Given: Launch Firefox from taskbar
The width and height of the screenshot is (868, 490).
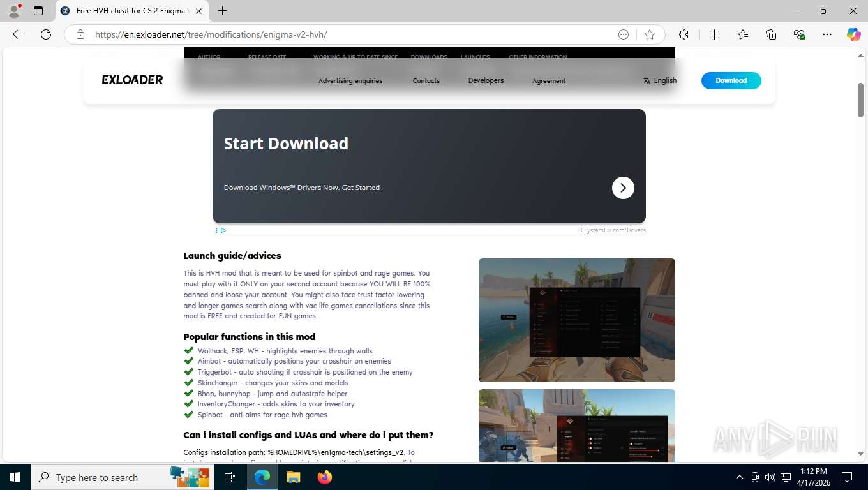Looking at the screenshot, I should coord(325,477).
